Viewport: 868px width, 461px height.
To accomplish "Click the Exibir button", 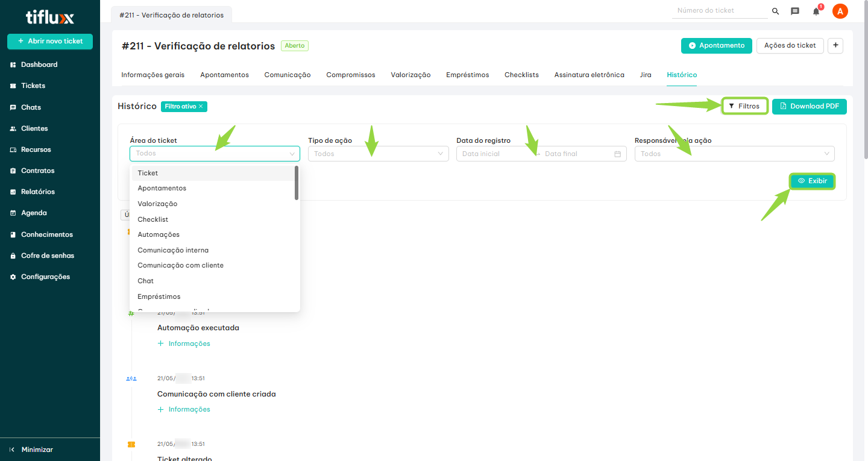I will [x=813, y=181].
